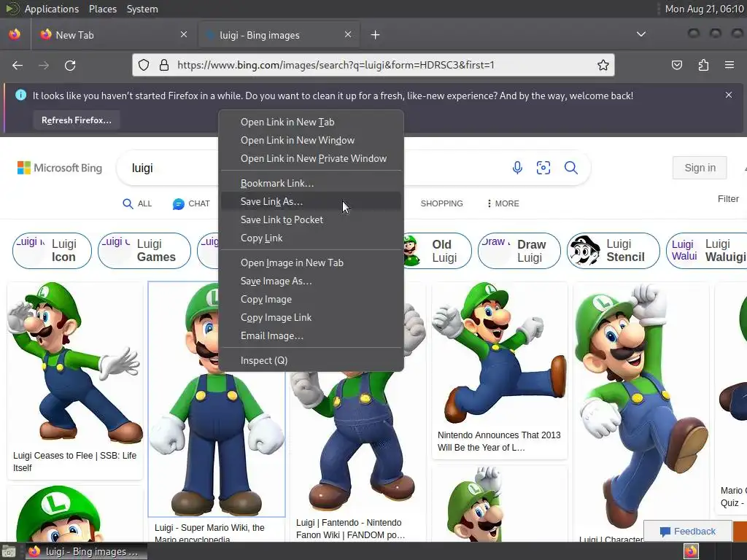Open the Luigi Ceases to Flee image

[75, 362]
